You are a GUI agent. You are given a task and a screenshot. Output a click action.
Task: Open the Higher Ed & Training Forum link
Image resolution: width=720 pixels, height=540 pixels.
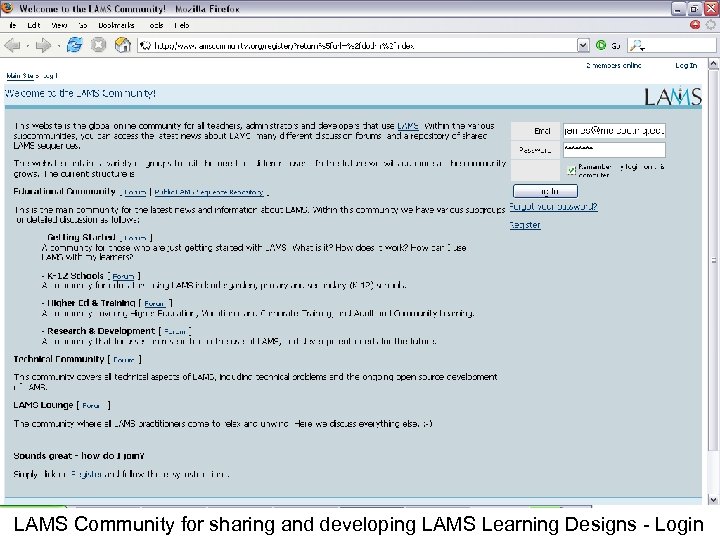154,304
